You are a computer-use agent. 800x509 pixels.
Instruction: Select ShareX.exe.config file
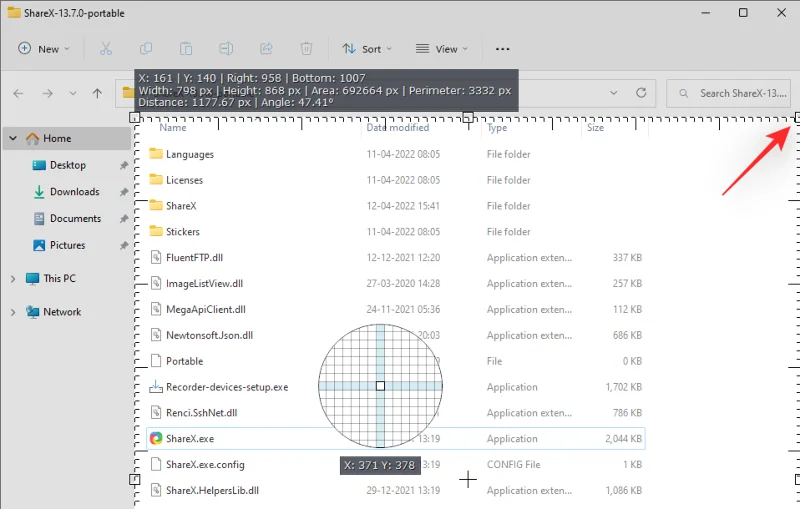205,465
